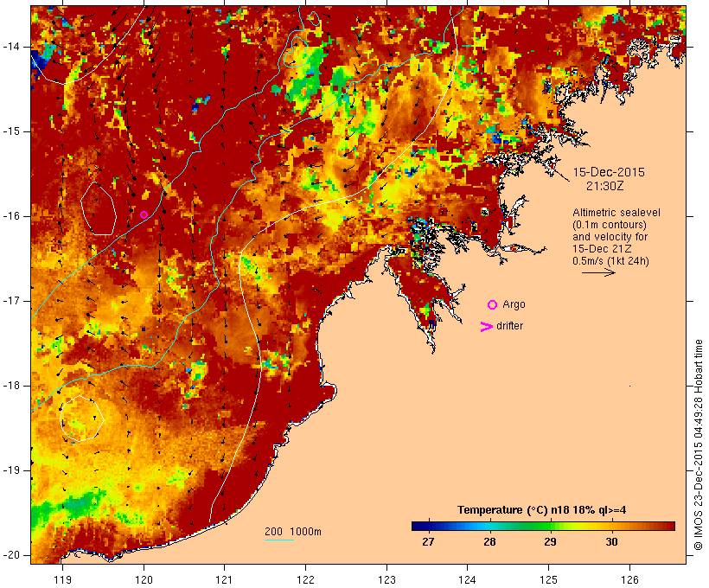Image resolution: width=709 pixels, height=588 pixels.
Task: Click the '15-Dec-2015' date text
Action: [x=609, y=172]
